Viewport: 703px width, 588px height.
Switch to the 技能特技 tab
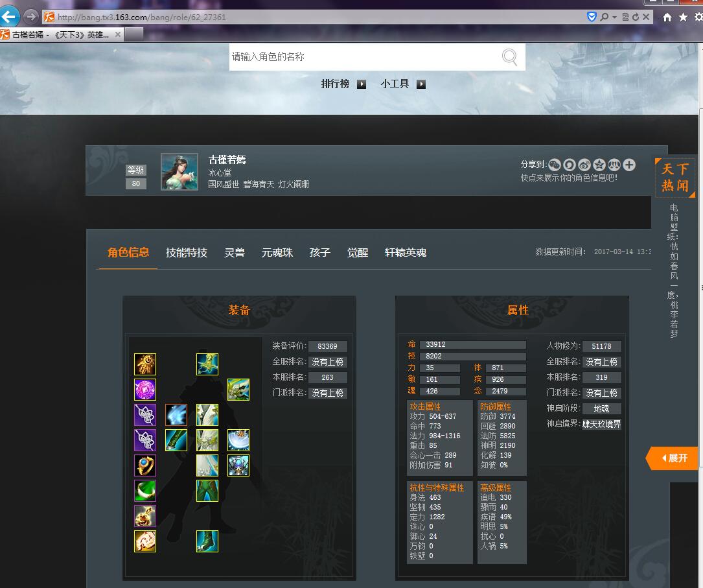click(187, 252)
